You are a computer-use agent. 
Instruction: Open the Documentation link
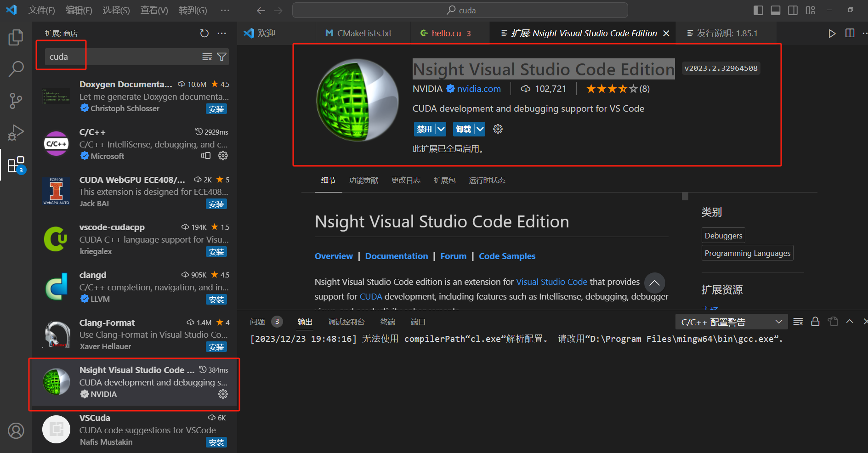(397, 256)
